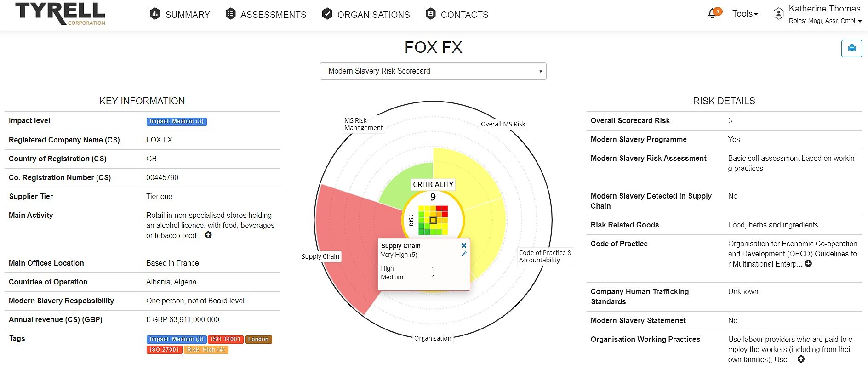The height and width of the screenshot is (369, 868).
Task: Click the London tag
Action: [258, 339]
